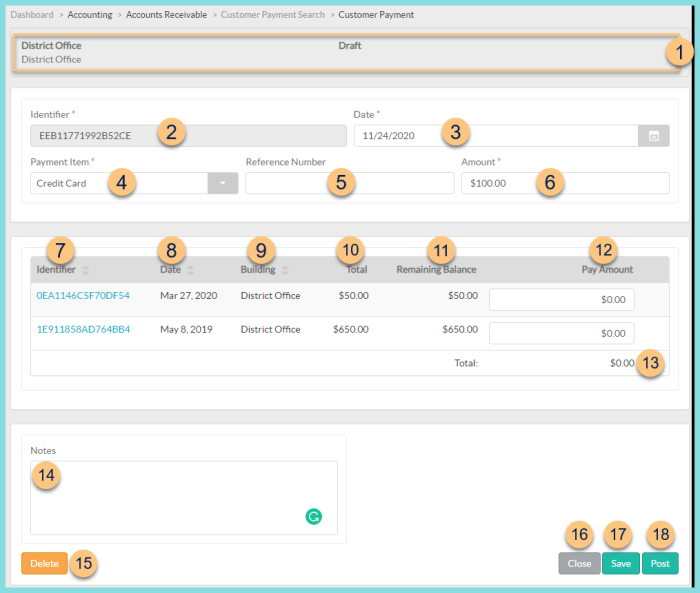Viewport: 700px width, 593px height.
Task: Return to Customer Payment Search breadcrumb
Action: pyautogui.click(x=273, y=15)
